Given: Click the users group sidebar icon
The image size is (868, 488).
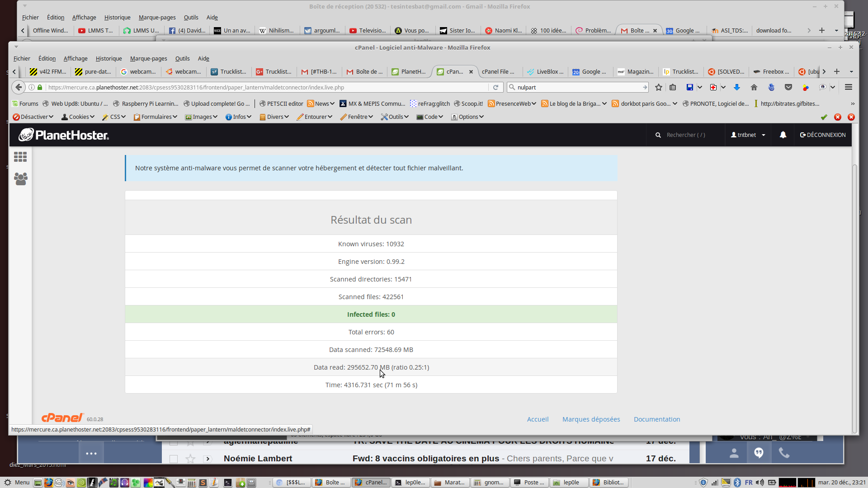Looking at the screenshot, I should [x=20, y=179].
